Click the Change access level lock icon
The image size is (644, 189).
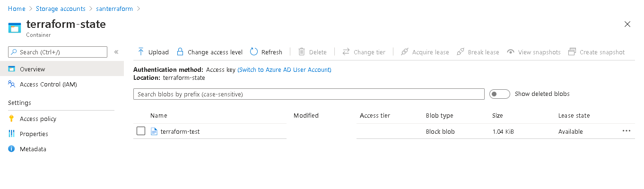[x=180, y=52]
